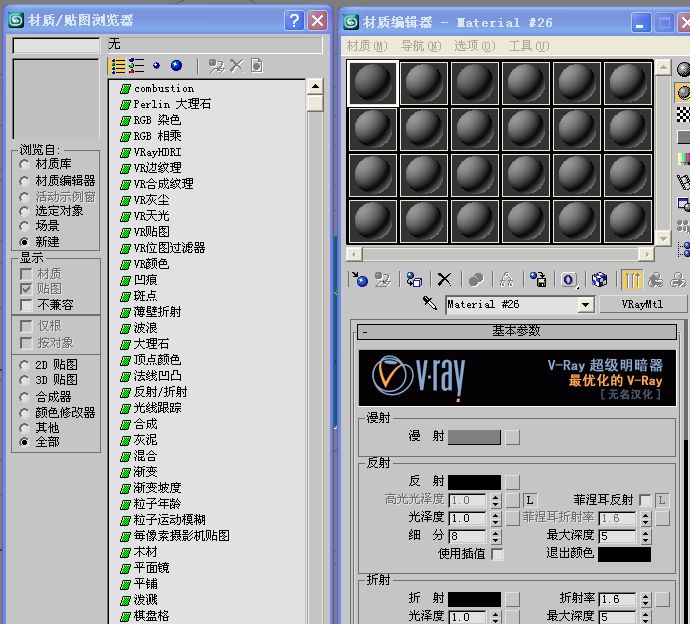Enable 使用插值 checkbox
The image size is (690, 624).
point(497,554)
